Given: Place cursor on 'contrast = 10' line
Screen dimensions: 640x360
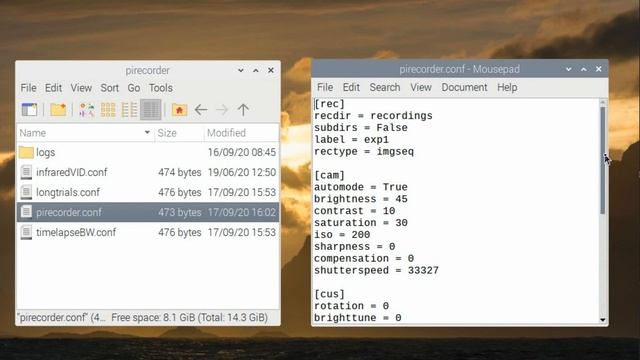Looking at the screenshot, I should pos(354,211).
